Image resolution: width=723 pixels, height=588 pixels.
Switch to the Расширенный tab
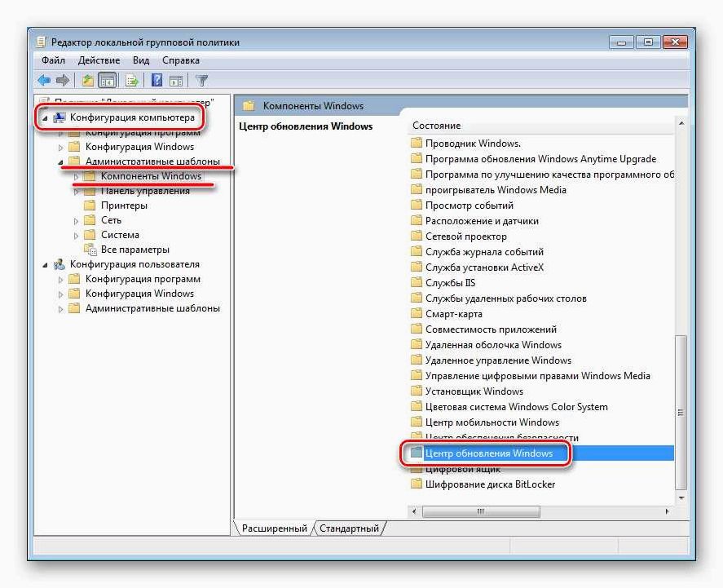[x=275, y=528]
